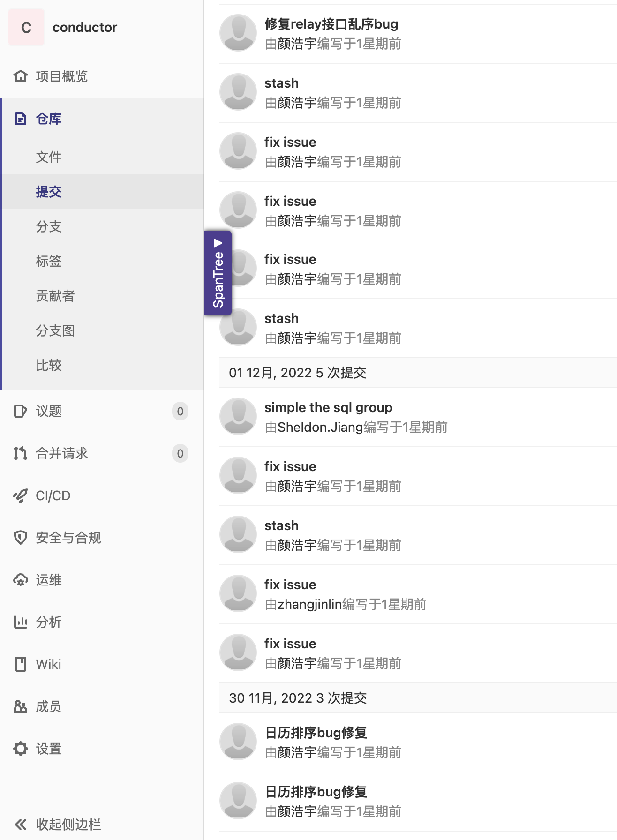
Task: Click the security and compliance shield icon
Action: coord(20,538)
